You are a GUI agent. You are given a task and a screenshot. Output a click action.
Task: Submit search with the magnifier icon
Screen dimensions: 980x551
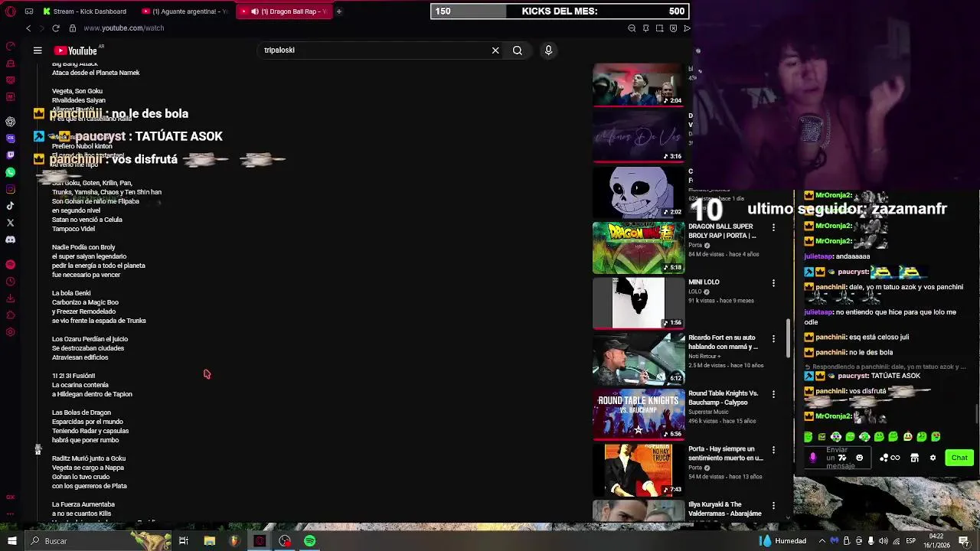pos(518,51)
